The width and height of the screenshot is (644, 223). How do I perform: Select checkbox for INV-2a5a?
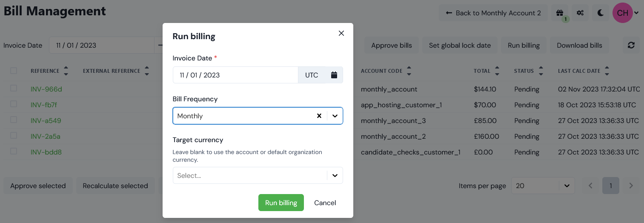coord(14,135)
